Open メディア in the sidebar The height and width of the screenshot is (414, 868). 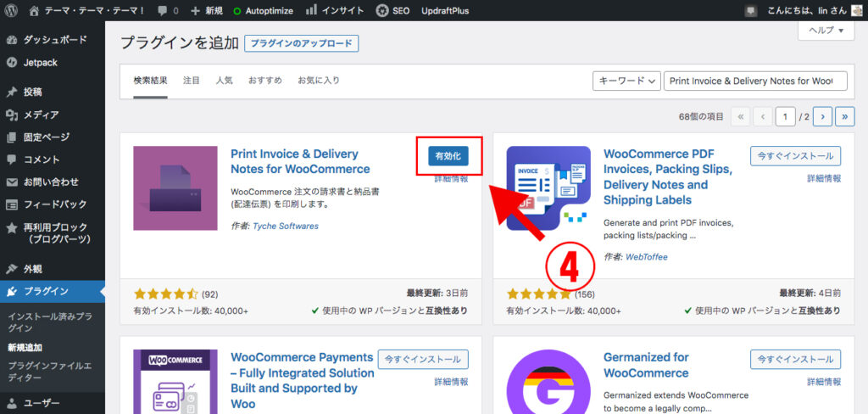pos(53,115)
